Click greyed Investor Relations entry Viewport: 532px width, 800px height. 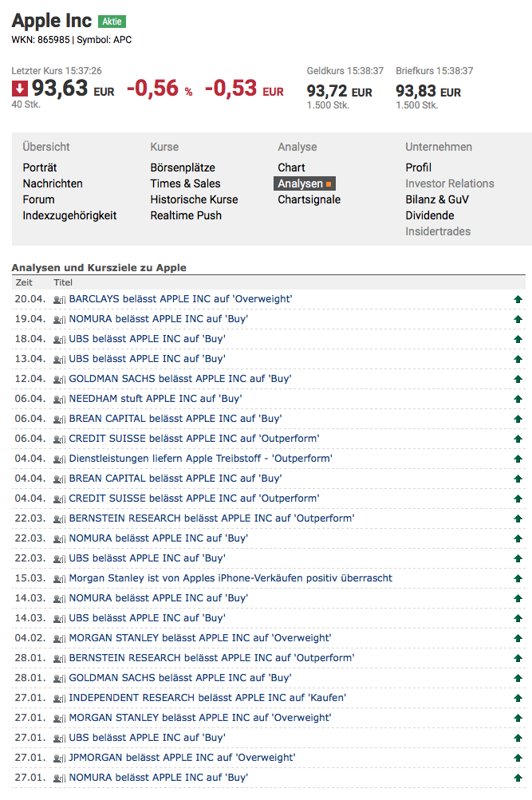450,183
